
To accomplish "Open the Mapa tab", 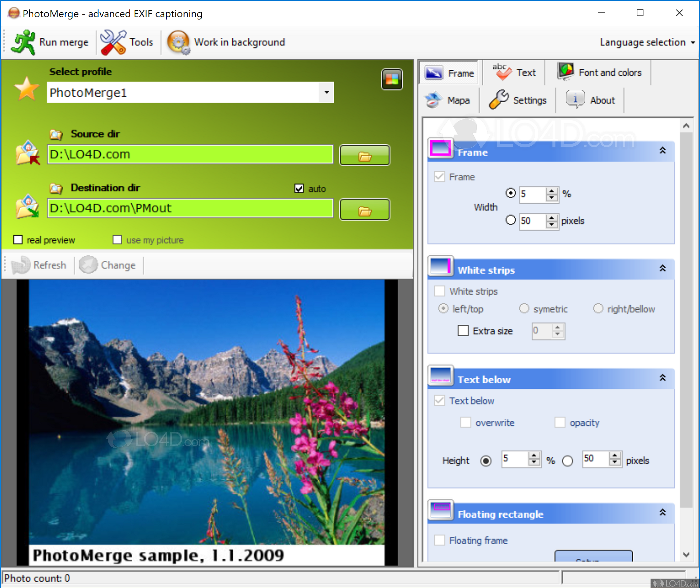I will (x=449, y=100).
